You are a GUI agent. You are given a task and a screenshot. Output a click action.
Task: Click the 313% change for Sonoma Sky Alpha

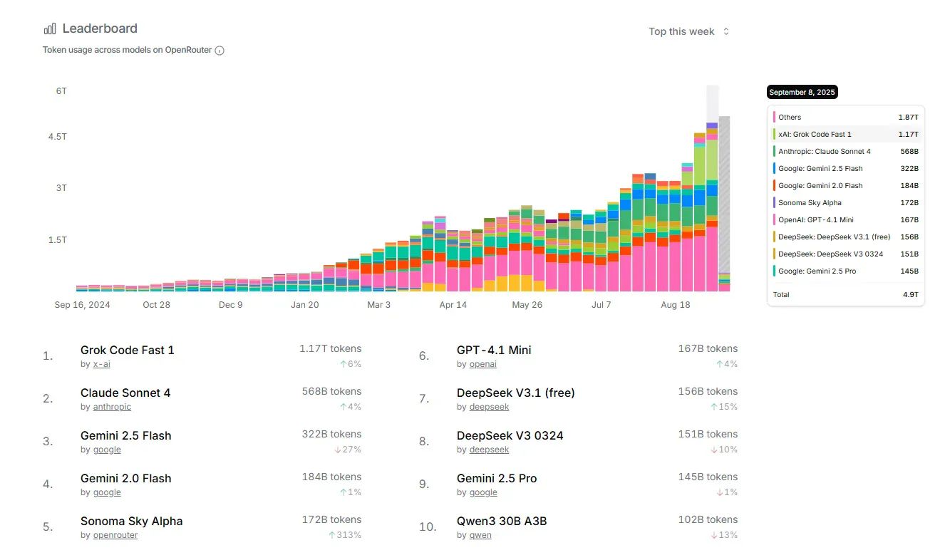tap(345, 535)
